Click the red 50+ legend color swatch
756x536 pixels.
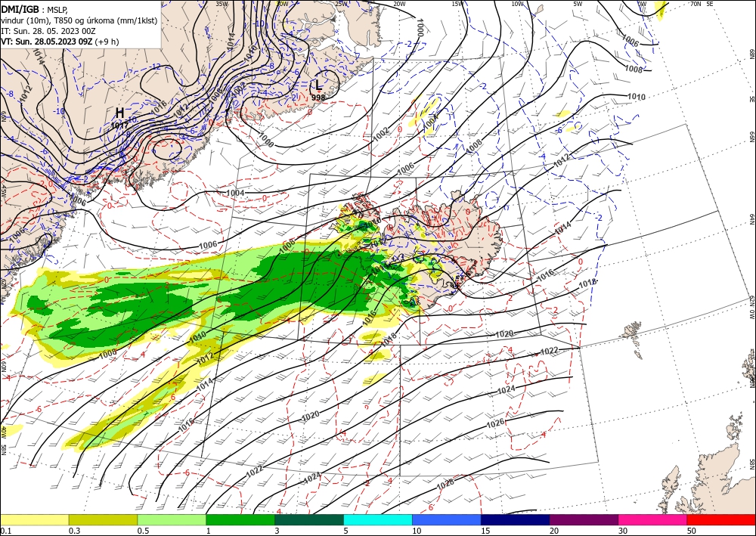point(721,519)
